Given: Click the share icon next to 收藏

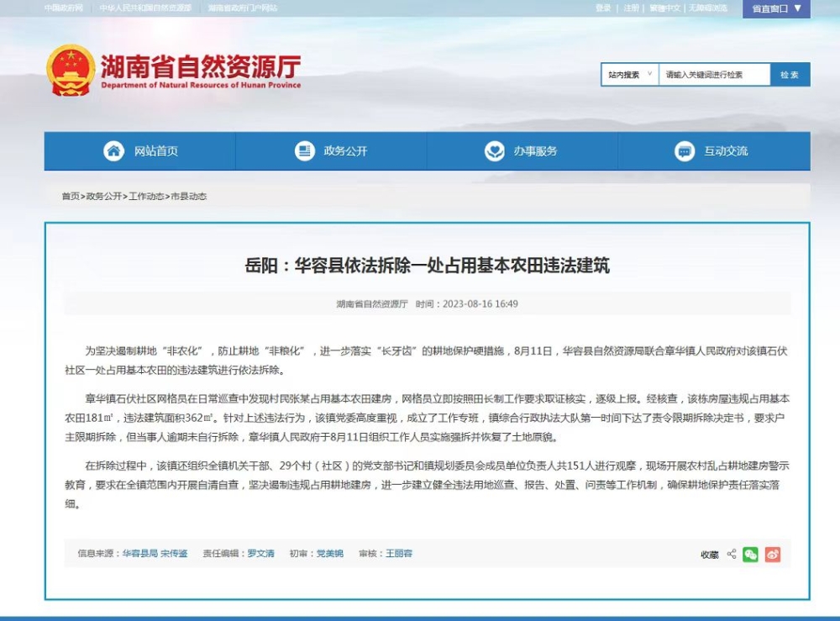Looking at the screenshot, I should 731,555.
